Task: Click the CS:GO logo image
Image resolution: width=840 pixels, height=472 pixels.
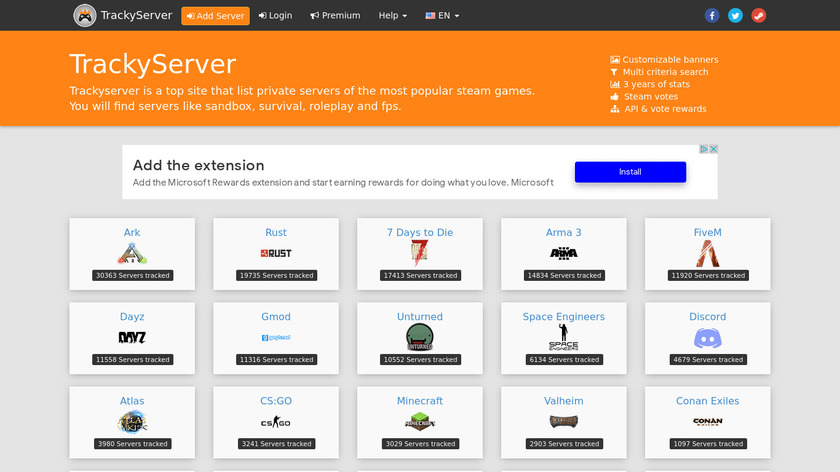Action: pyautogui.click(x=276, y=422)
